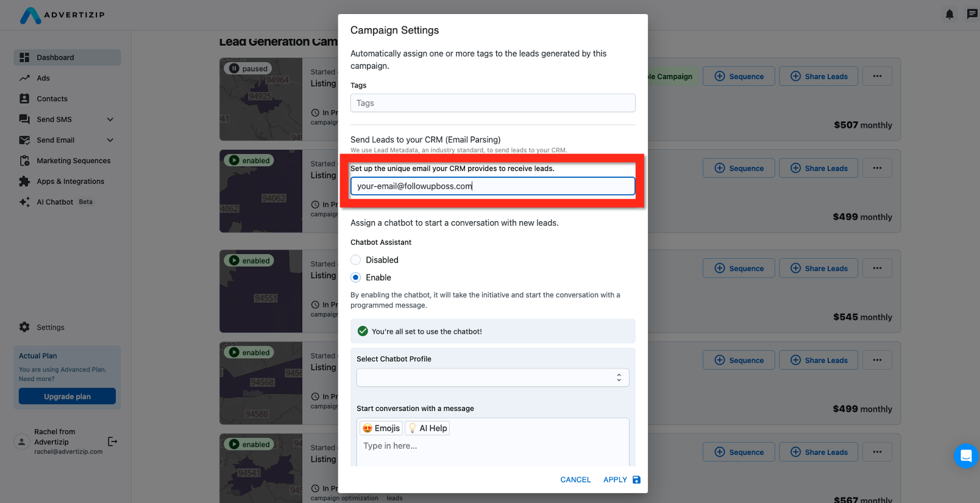The image size is (980, 503).
Task: Click the Tags input field
Action: [492, 103]
